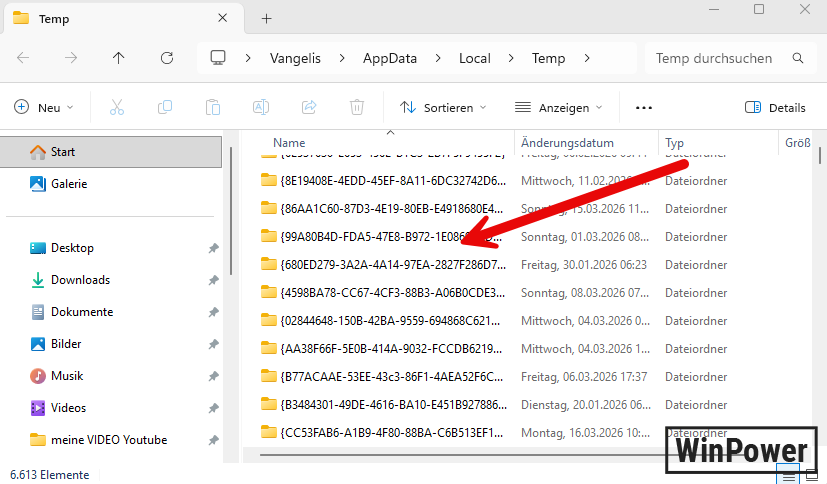Sort by the Typ column header
827x484 pixels.
674,143
